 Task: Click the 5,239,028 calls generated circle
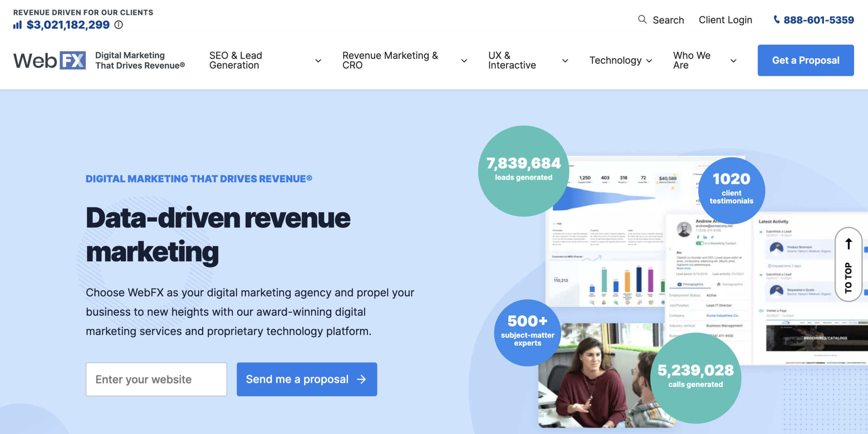pyautogui.click(x=696, y=378)
